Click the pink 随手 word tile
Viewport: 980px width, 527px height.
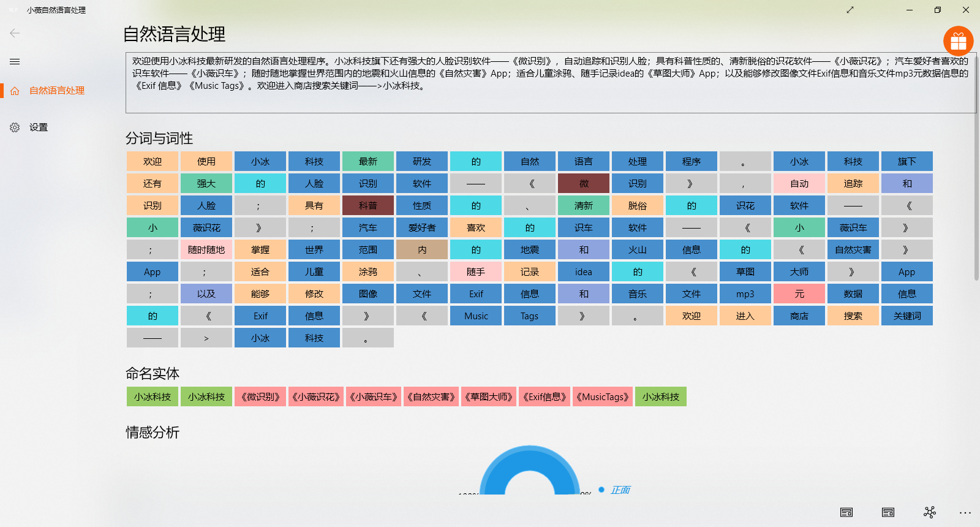tap(476, 271)
